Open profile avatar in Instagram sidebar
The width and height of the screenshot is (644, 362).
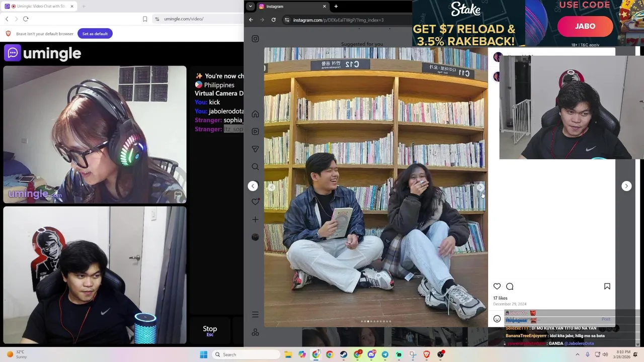pyautogui.click(x=255, y=237)
